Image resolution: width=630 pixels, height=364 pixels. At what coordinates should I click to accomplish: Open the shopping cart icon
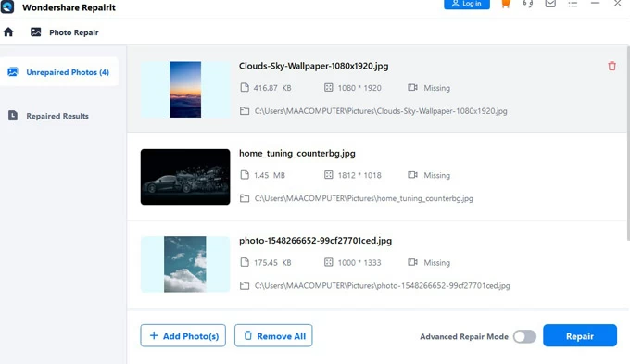coord(506,4)
